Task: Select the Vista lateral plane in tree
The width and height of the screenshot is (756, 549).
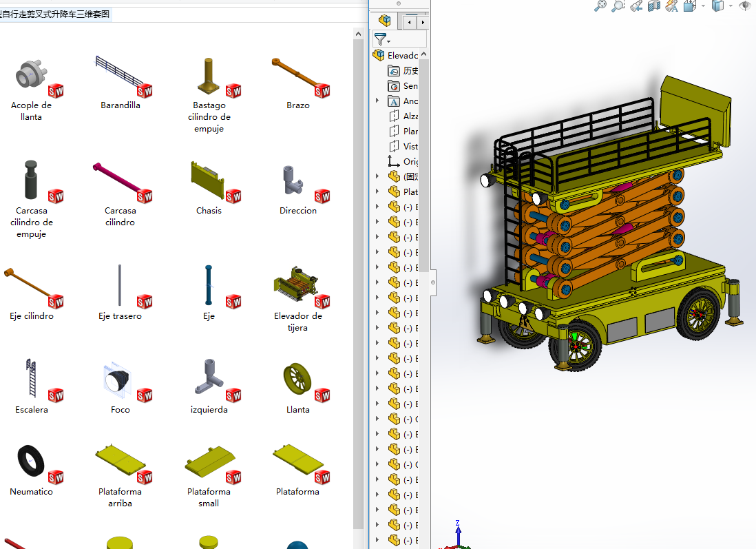Action: tap(403, 147)
